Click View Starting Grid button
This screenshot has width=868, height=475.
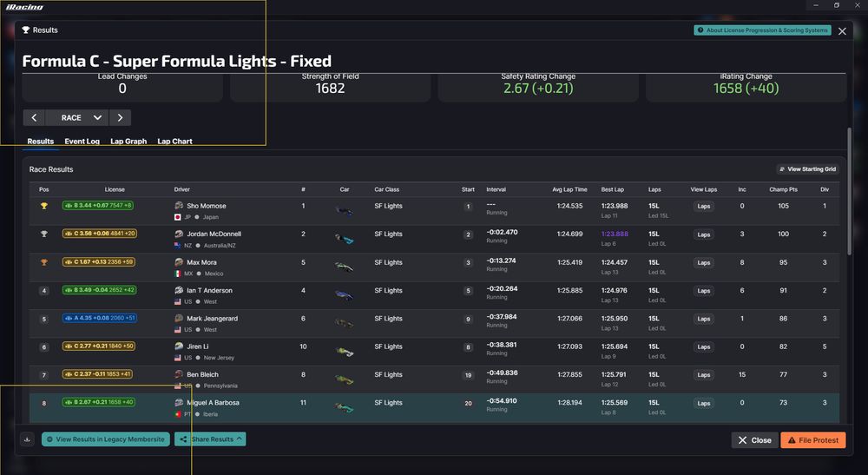coord(807,168)
